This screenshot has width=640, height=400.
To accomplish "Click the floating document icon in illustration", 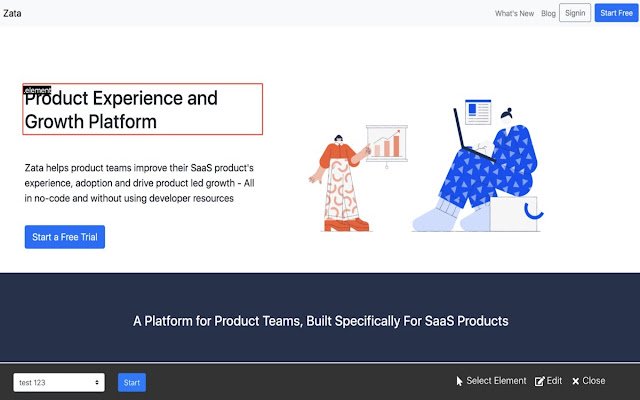I will pyautogui.click(x=478, y=112).
